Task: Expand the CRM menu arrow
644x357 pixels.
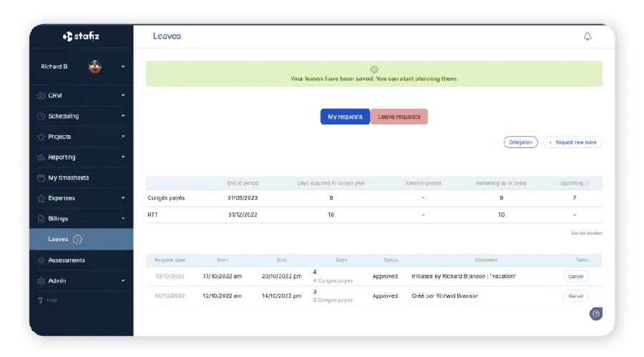Action: pyautogui.click(x=123, y=96)
